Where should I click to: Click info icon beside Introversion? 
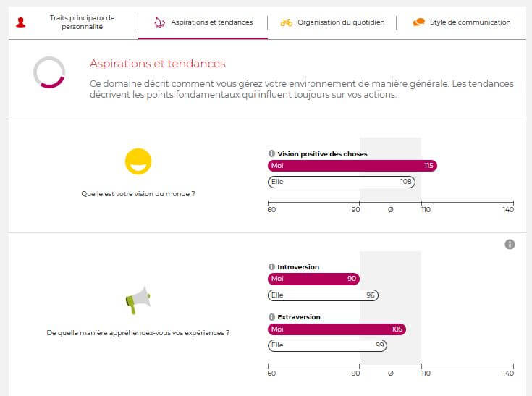(x=271, y=267)
